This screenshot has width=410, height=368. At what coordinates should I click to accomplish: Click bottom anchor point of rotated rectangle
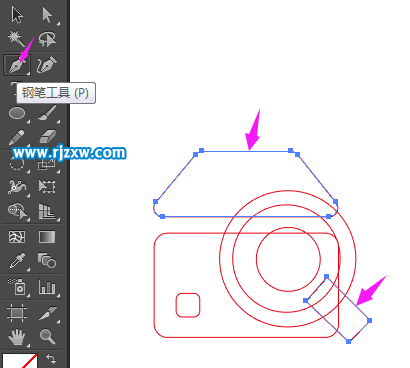click(x=348, y=341)
